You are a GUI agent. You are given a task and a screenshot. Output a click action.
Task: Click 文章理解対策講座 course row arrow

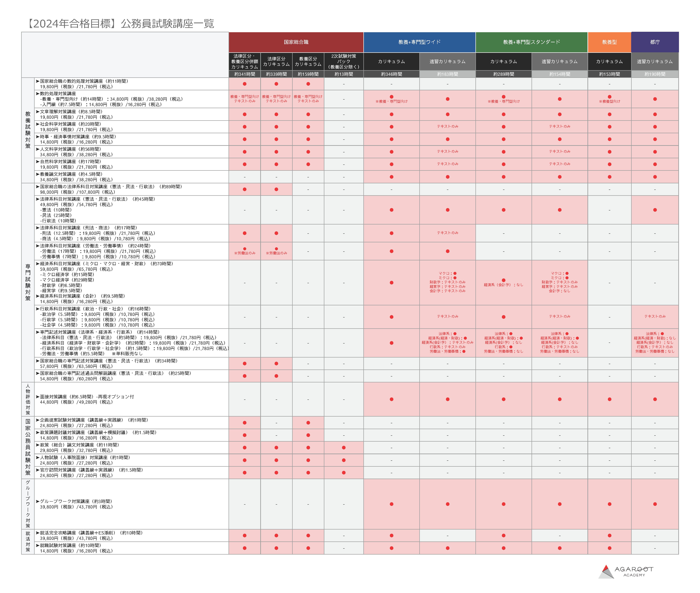tap(38, 112)
